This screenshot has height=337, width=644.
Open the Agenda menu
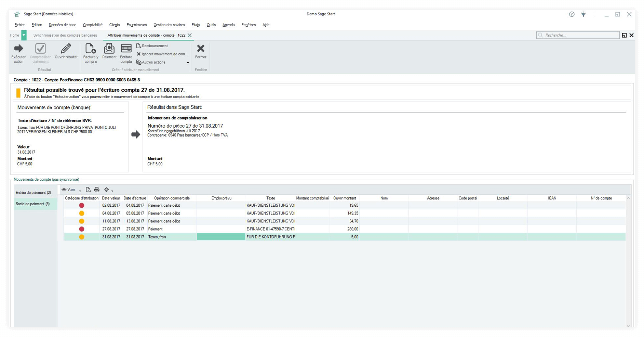click(229, 25)
